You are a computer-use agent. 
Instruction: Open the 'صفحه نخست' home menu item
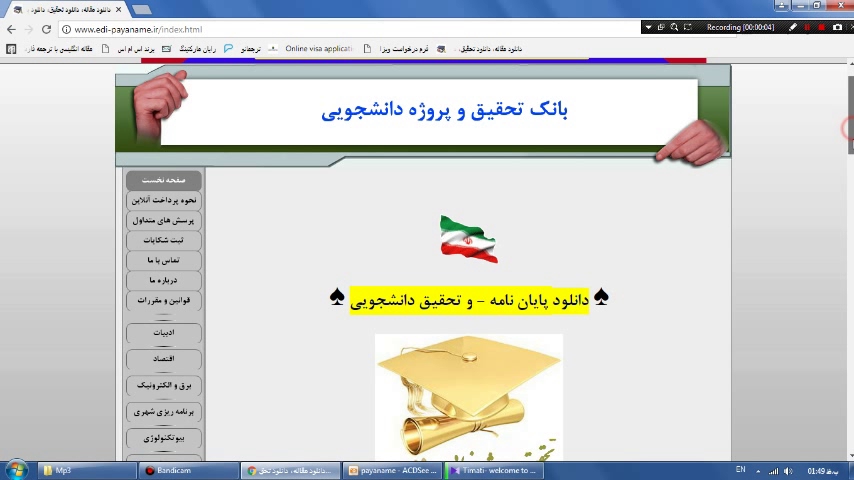(x=164, y=181)
